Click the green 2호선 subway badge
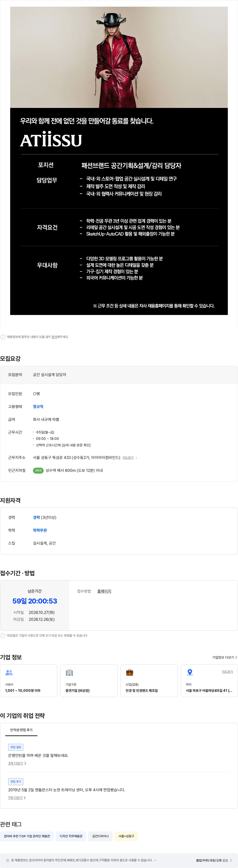The width and height of the screenshot is (238, 868). 38,470
